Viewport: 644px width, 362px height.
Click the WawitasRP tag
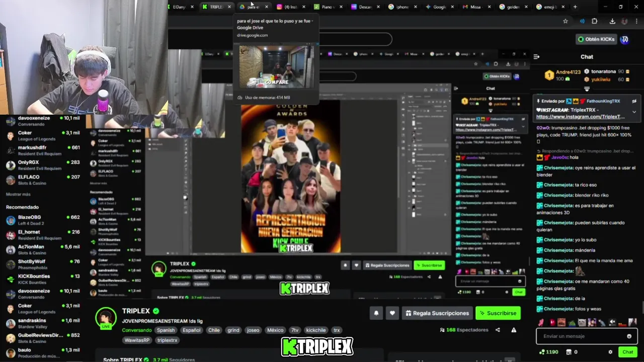tap(137, 340)
